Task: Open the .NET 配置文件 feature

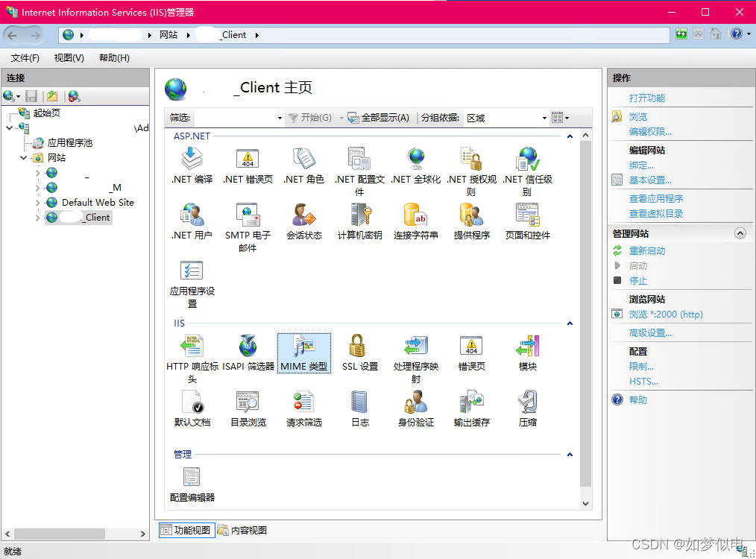Action: tap(359, 171)
